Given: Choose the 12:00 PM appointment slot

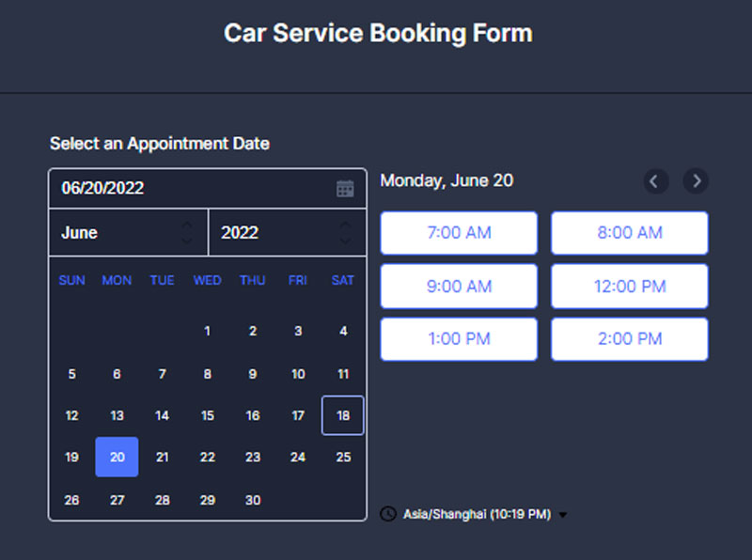Looking at the screenshot, I should pyautogui.click(x=630, y=287).
